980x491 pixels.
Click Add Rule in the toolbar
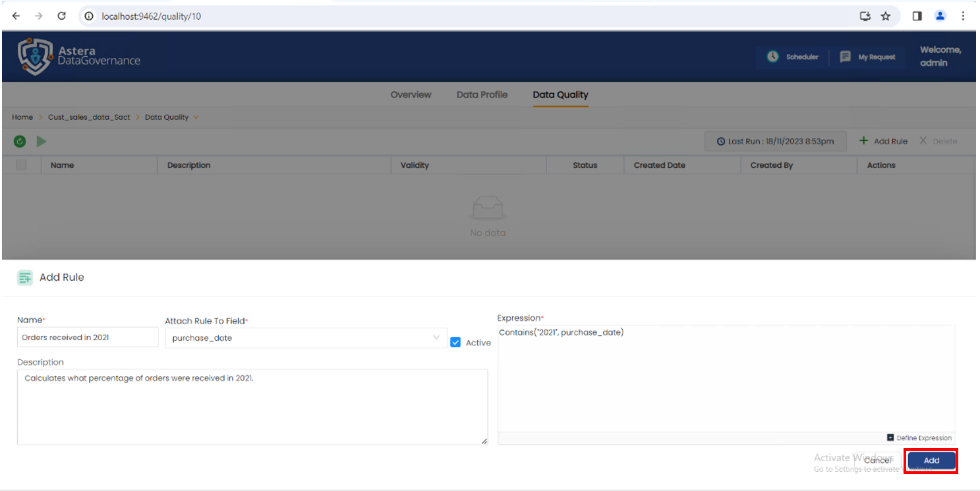[884, 142]
